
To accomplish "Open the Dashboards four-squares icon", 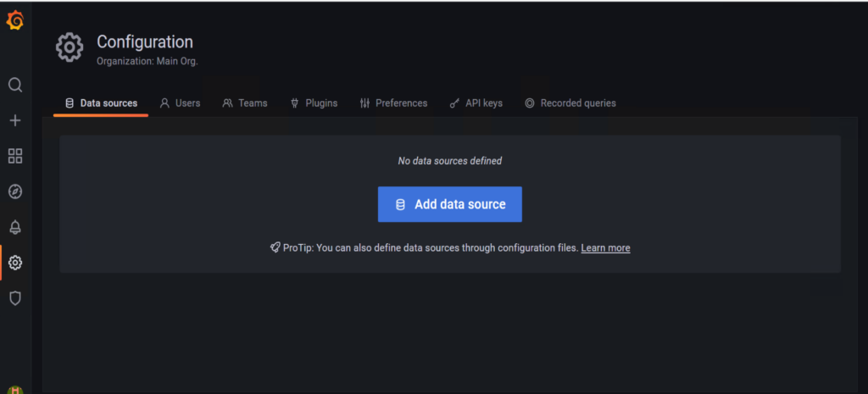I will (15, 156).
